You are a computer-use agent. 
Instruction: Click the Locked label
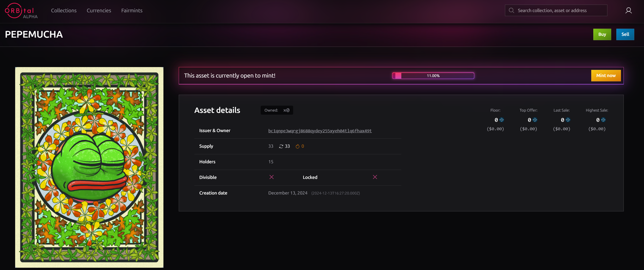[x=310, y=177]
